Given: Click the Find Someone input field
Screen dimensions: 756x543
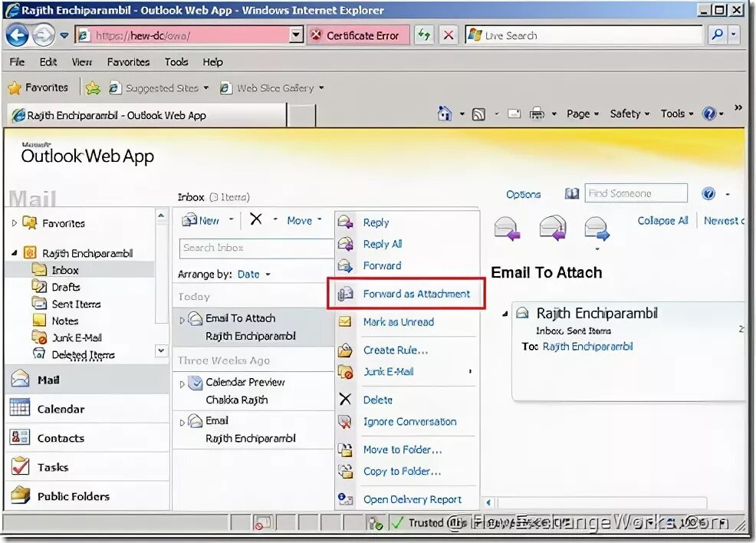Looking at the screenshot, I should tap(636, 193).
